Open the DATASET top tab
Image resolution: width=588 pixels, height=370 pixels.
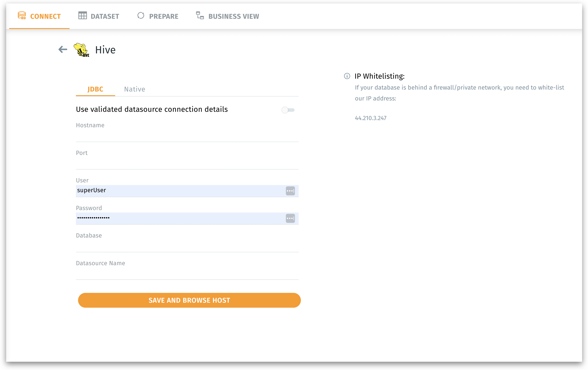105,16
